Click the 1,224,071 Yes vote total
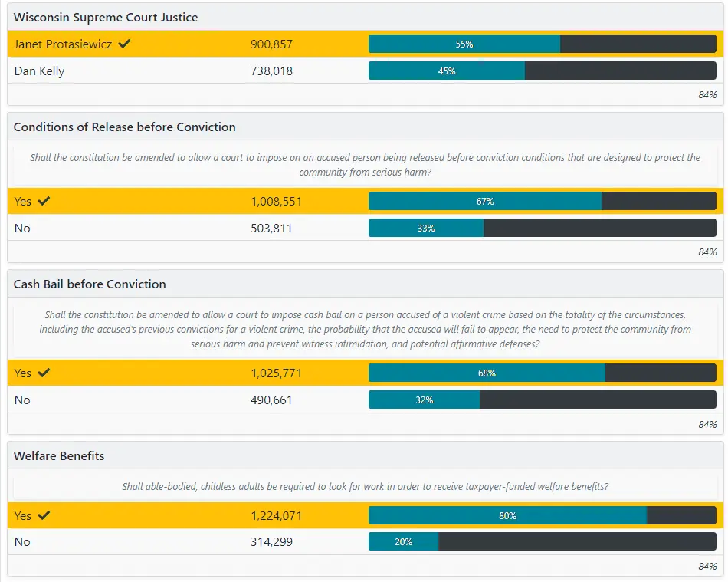Viewport: 728px width, 582px height. pyautogui.click(x=276, y=516)
